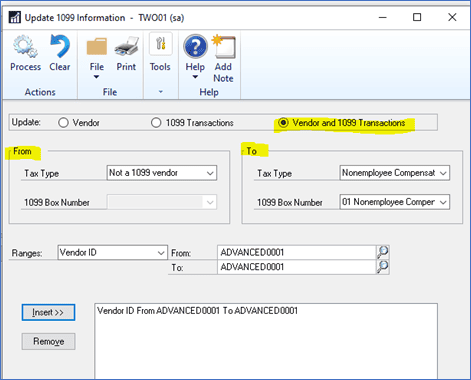
Task: Select the Vendor radio option
Action: 63,123
